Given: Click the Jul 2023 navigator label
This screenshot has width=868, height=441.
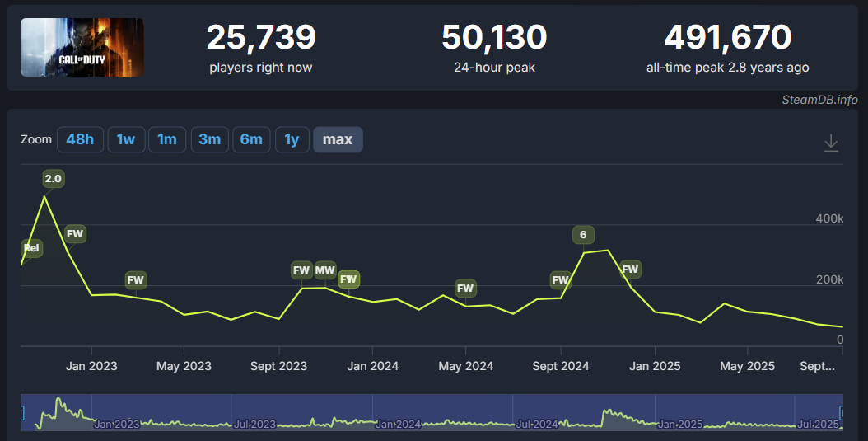Looking at the screenshot, I should pos(254,425).
